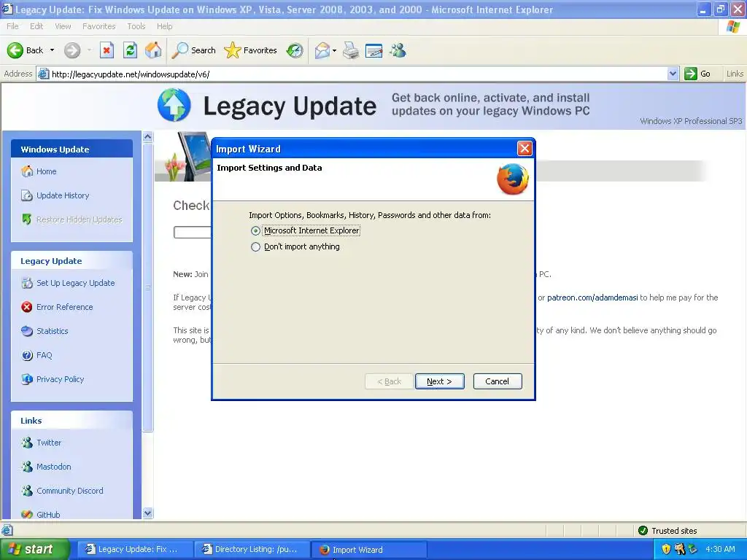The height and width of the screenshot is (560, 747).
Task: Click the 4:30 AM taskbar clock
Action: point(720,549)
